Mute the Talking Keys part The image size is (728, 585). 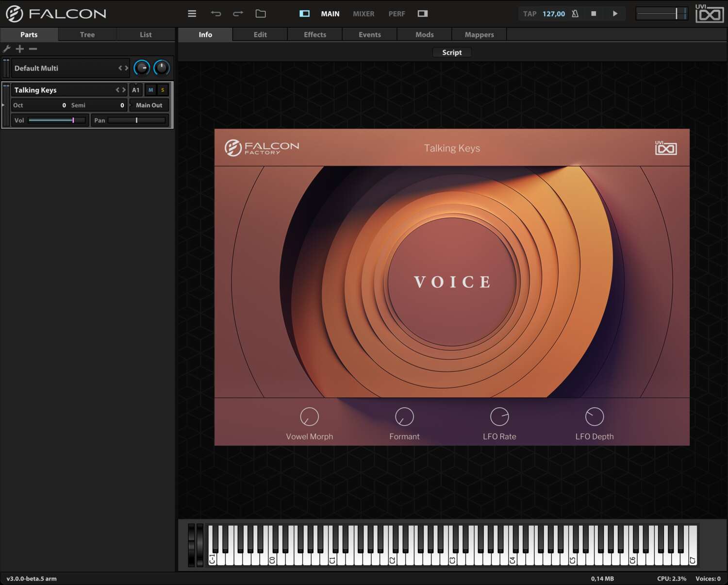(x=150, y=90)
